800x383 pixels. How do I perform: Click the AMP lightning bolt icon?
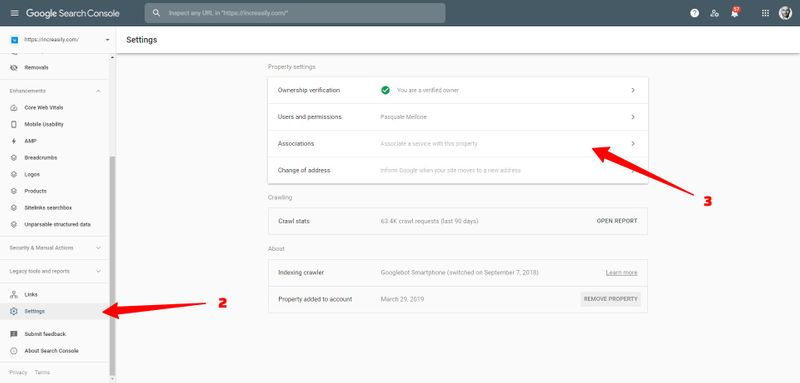[14, 141]
